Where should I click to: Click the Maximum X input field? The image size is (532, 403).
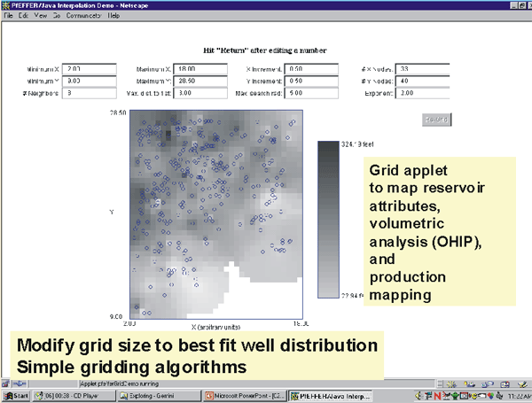[200, 69]
